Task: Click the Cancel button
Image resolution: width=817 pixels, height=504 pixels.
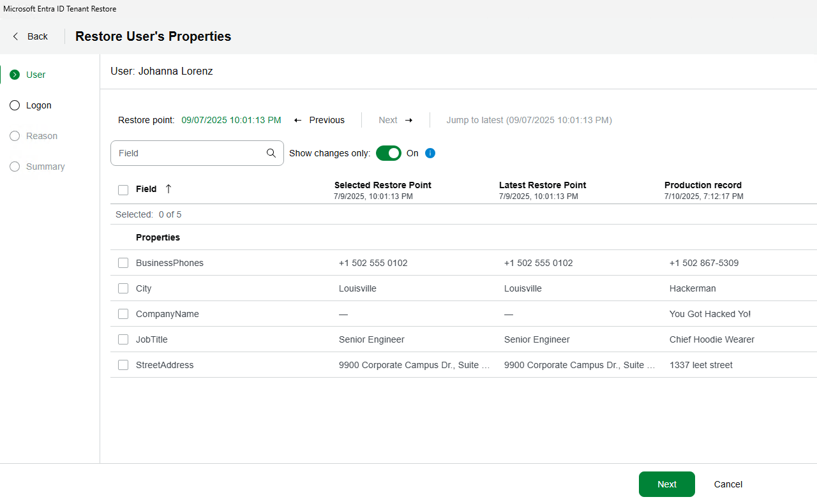Action: pos(728,484)
